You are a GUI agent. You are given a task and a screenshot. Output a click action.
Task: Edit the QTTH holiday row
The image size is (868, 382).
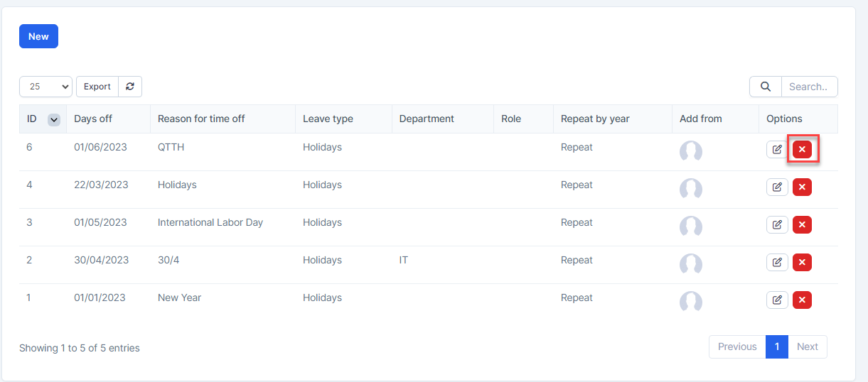coord(777,150)
